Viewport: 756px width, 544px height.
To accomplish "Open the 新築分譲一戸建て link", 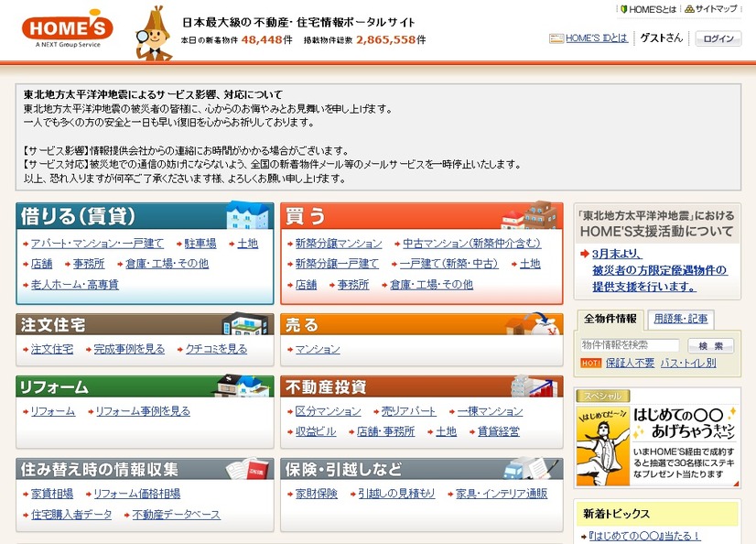I will 337,264.
